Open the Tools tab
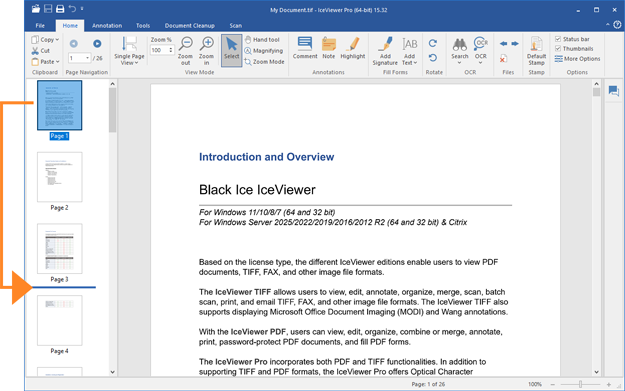The image size is (625, 391). 143,26
